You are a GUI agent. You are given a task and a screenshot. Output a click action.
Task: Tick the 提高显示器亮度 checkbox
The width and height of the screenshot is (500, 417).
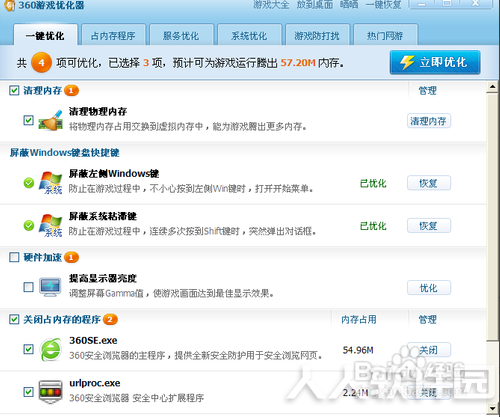29,287
